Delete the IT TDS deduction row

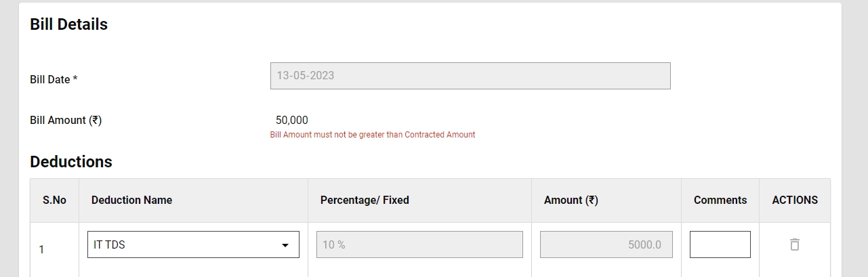point(795,244)
